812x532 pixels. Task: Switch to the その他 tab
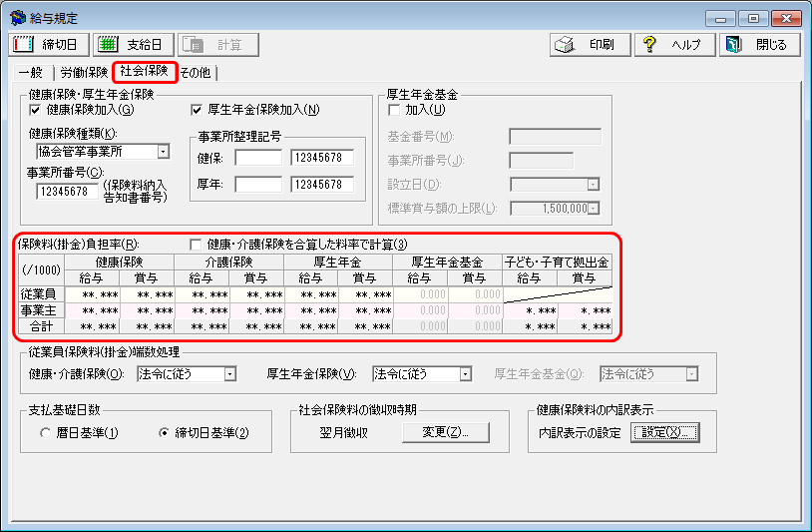click(x=196, y=73)
